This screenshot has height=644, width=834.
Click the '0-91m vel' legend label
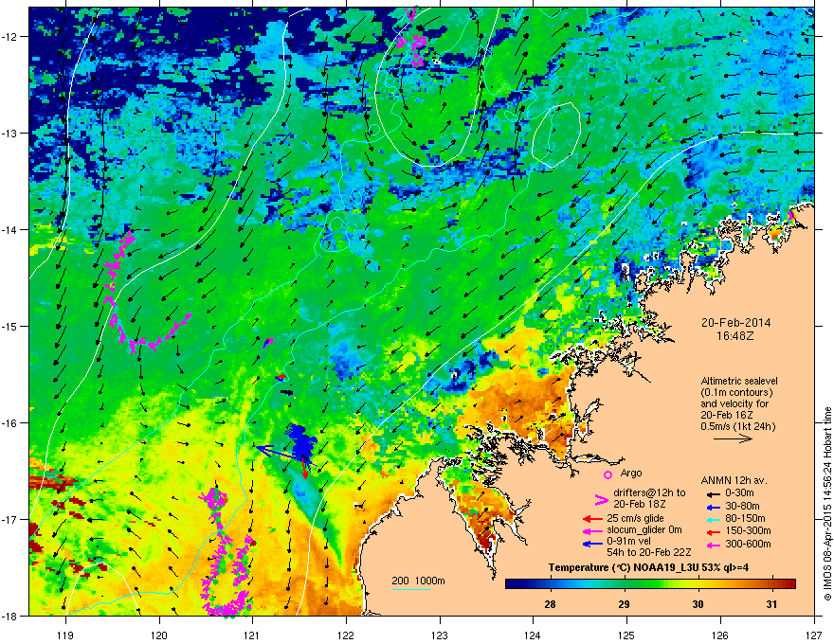630,543
